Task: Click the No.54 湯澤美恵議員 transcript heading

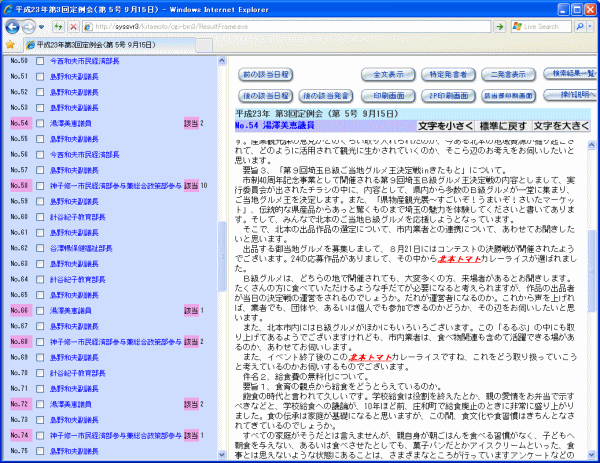Action: (x=275, y=126)
